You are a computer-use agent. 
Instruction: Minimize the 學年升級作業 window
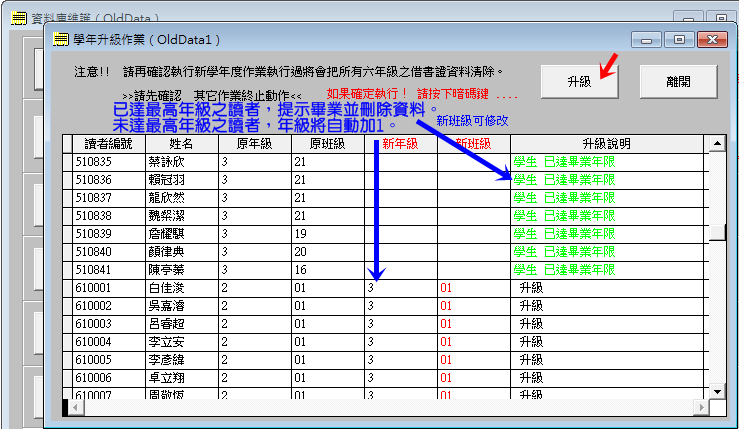(x=647, y=40)
